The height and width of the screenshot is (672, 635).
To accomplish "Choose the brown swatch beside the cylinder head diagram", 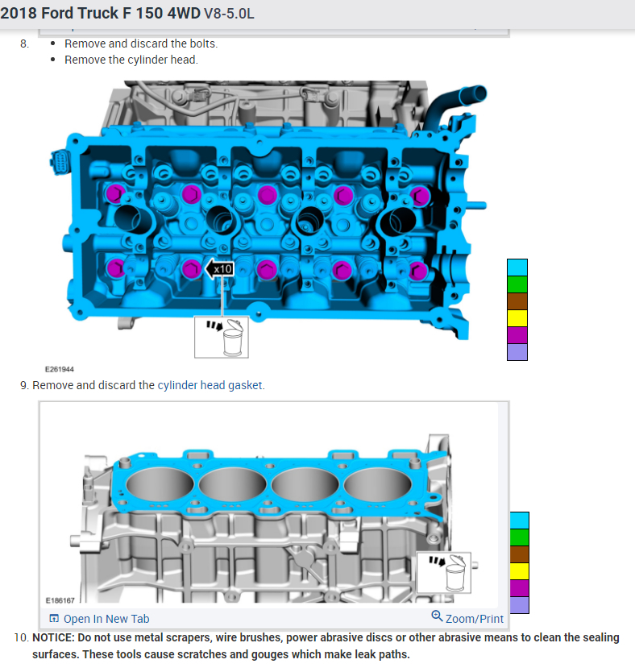I will pyautogui.click(x=517, y=301).
